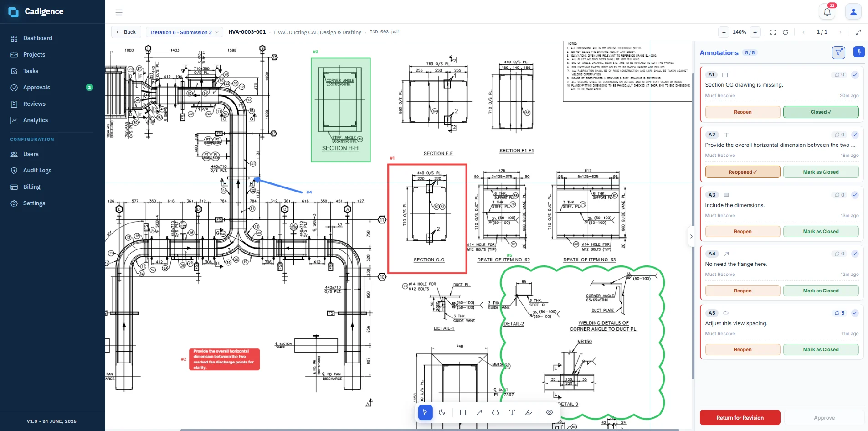Click Return for Revision
868x431 pixels.
(x=740, y=418)
